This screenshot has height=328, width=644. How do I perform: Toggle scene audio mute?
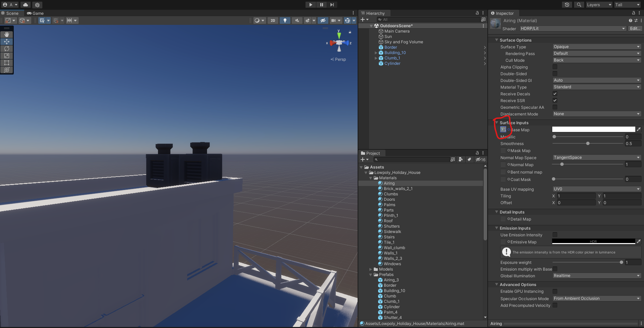click(297, 20)
